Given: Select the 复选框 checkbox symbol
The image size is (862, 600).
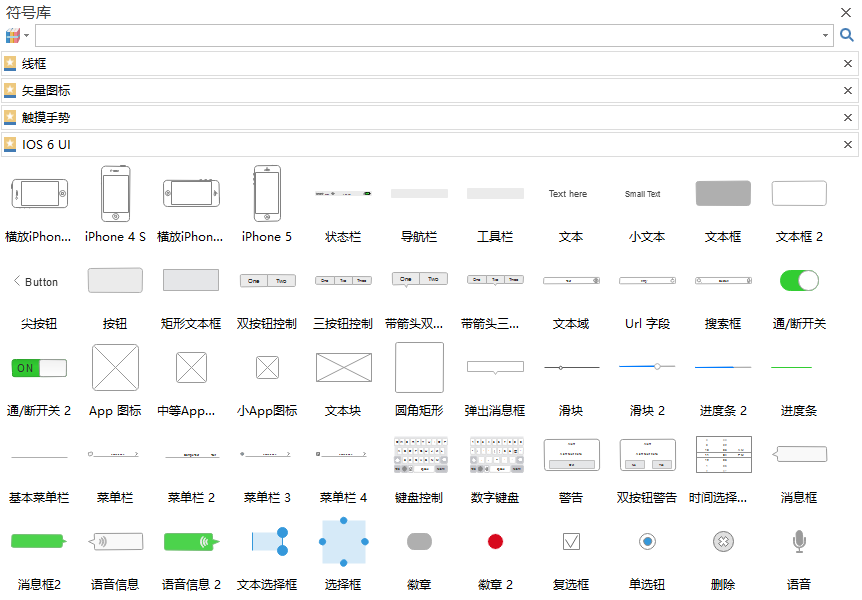Looking at the screenshot, I should tap(571, 541).
